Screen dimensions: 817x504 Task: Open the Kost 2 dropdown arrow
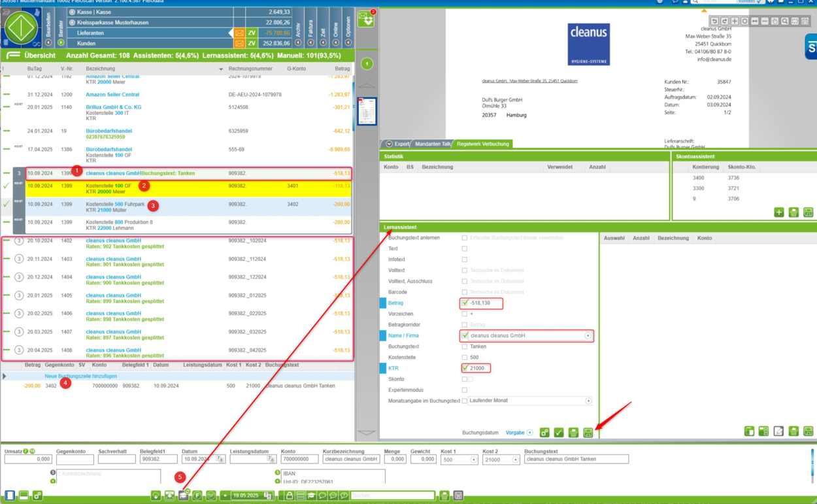516,460
